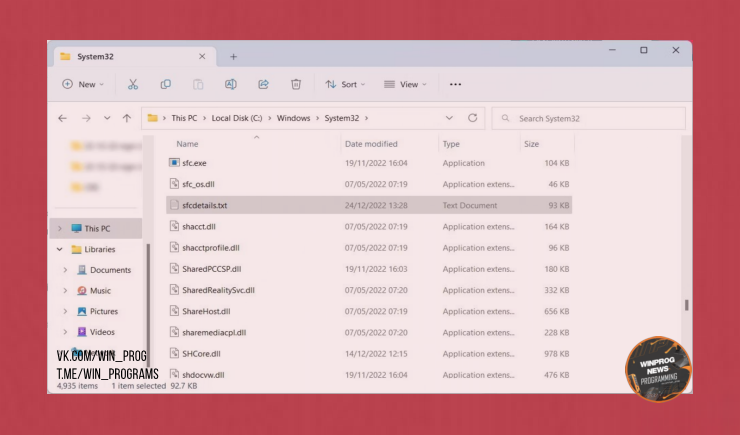Click the 24/12/2022 13:28 date cell

pos(376,205)
